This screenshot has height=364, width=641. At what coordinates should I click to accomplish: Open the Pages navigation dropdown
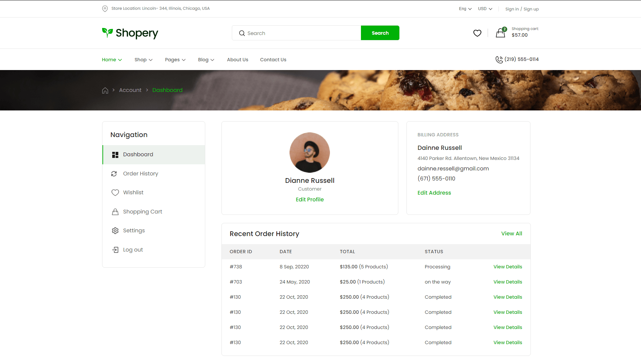click(x=175, y=60)
